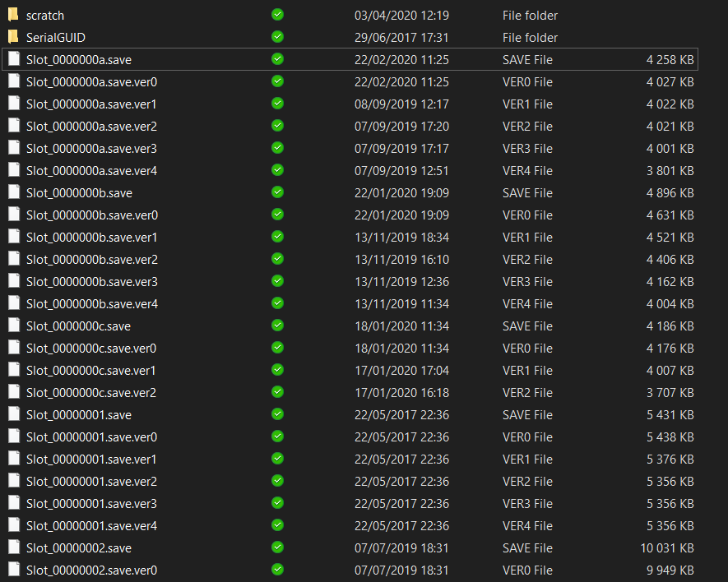
Task: Select file name Slot_0000000b.save
Action: (x=80, y=193)
